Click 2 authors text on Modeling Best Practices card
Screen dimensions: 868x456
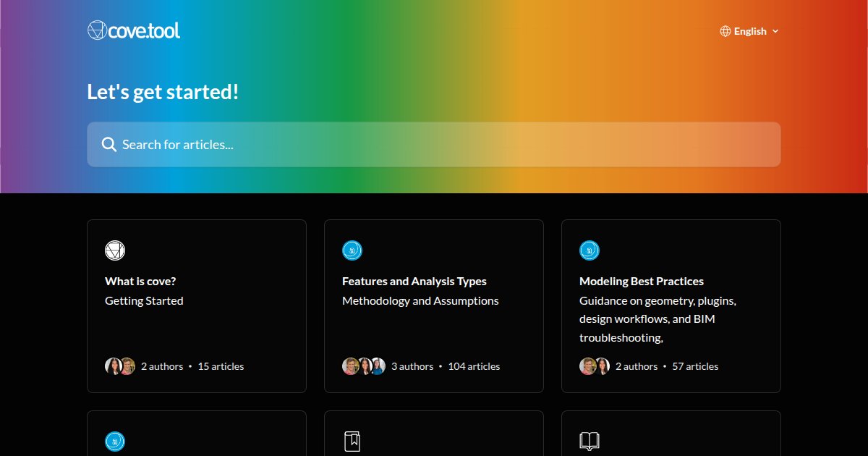pyautogui.click(x=637, y=366)
